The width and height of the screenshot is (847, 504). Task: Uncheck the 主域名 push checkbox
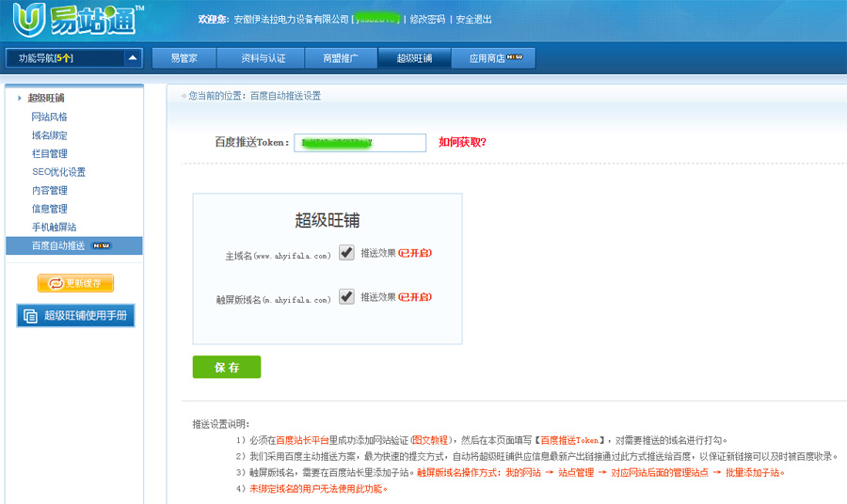coord(346,253)
